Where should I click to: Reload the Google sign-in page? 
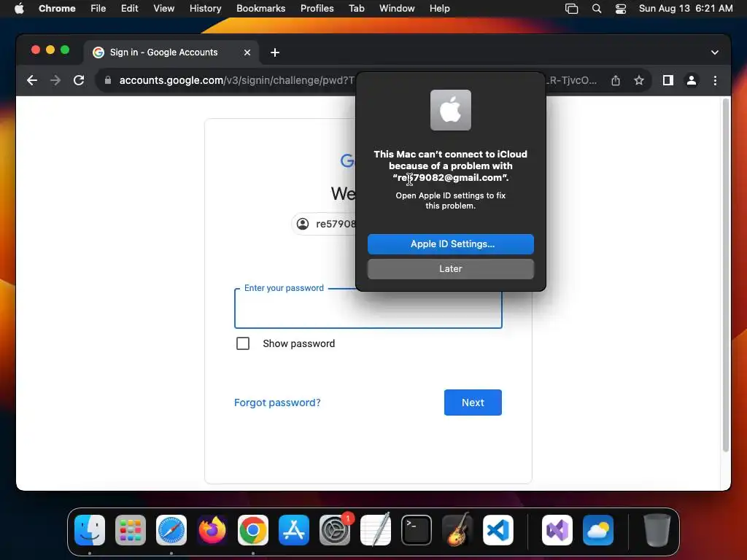pyautogui.click(x=79, y=80)
